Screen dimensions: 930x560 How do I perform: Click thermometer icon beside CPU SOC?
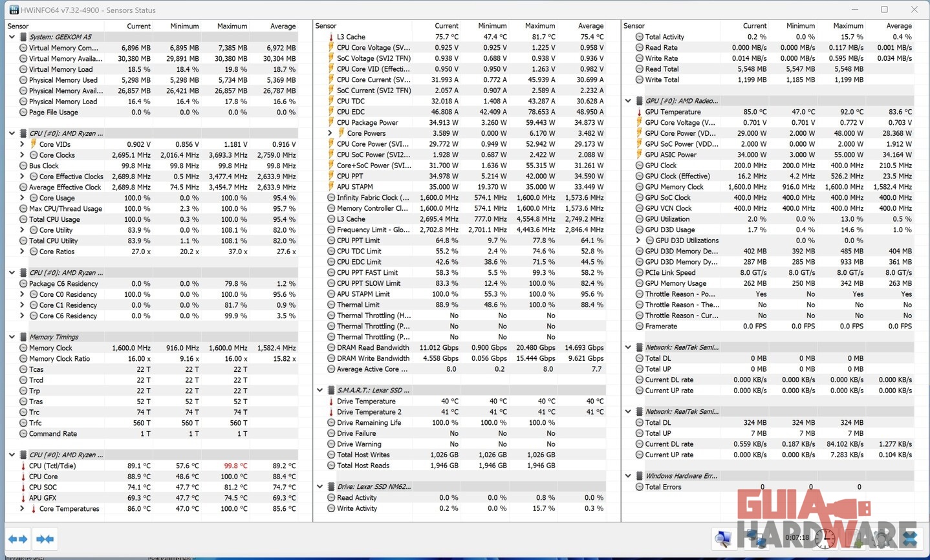23,488
